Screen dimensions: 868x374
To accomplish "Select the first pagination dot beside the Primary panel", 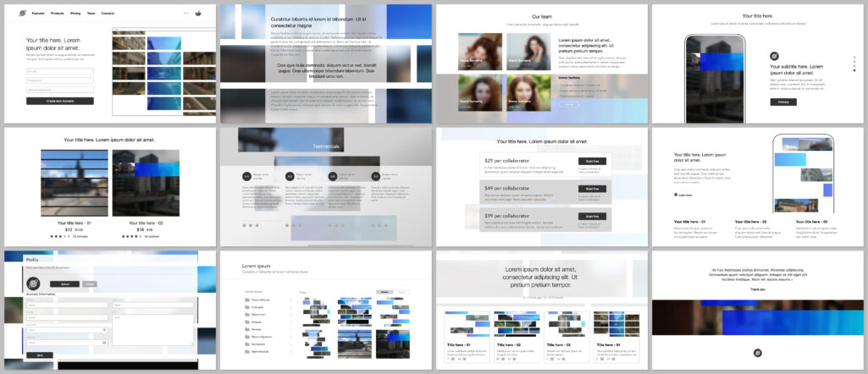I will tap(854, 57).
